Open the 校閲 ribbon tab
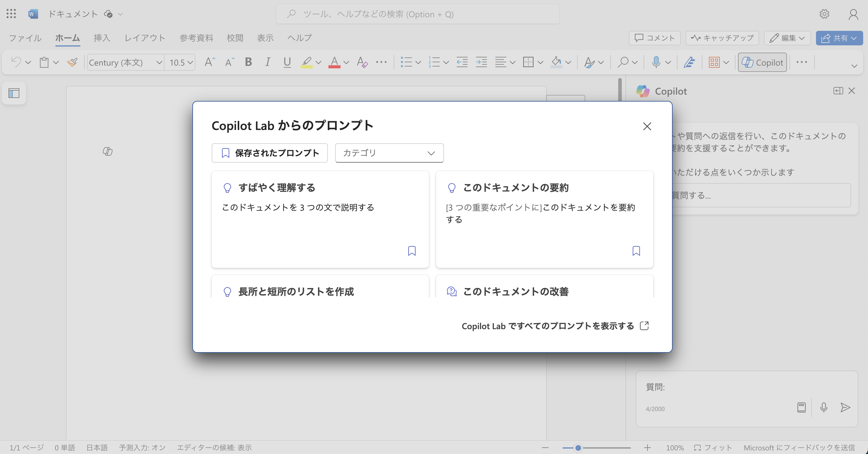Screen dimensions: 868x454 (235, 38)
